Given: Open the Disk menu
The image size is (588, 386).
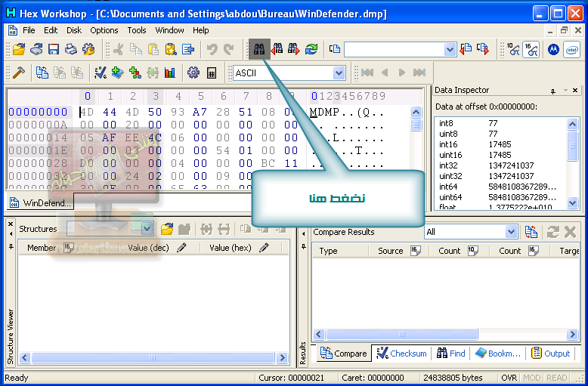Looking at the screenshot, I should click(x=74, y=30).
